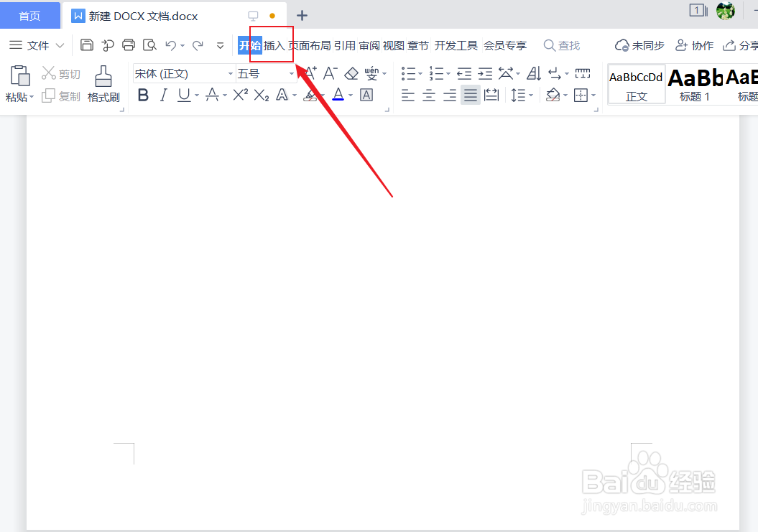
Task: Go to the Home page tab
Action: coord(30,16)
